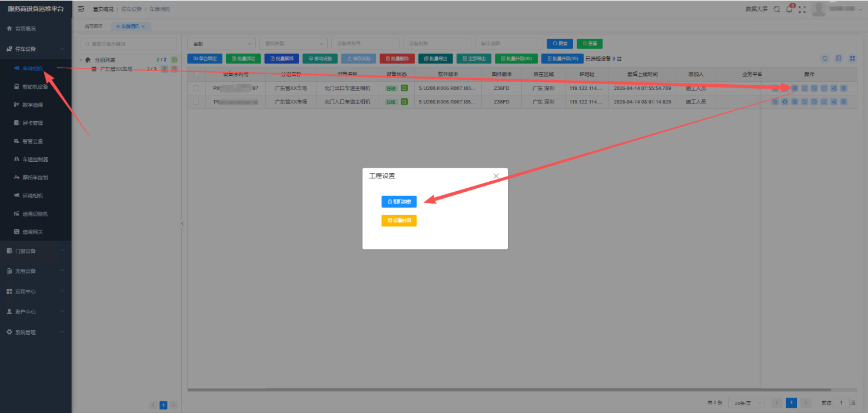Tick the checkbox for 北门入口车道主相机 row
The width and height of the screenshot is (868, 413).
(x=196, y=102)
